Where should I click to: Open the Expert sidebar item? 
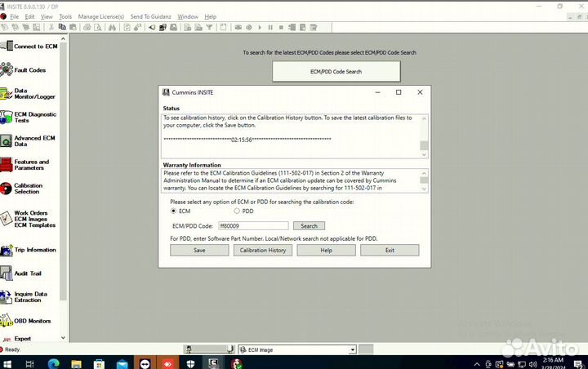point(16,338)
